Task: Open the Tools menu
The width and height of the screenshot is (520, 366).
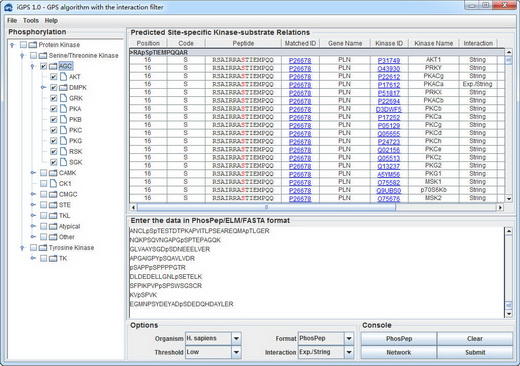Action: [31, 21]
